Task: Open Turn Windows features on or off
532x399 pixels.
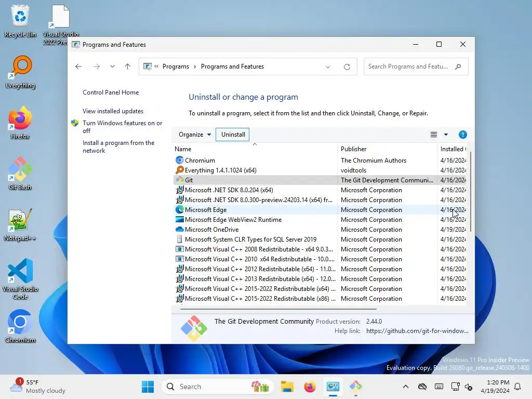Action: tap(122, 127)
